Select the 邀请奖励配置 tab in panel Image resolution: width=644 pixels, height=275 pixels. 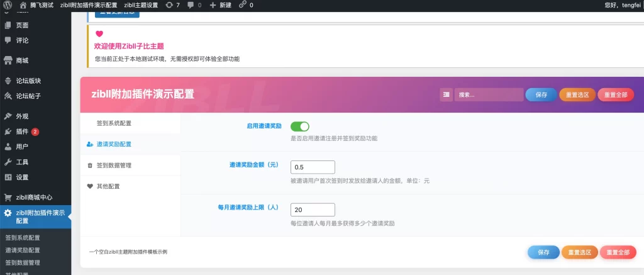pos(131,144)
